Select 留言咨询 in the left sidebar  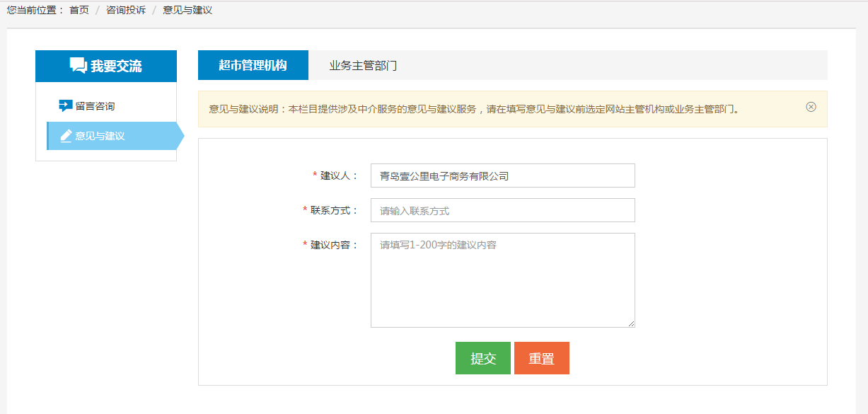click(95, 106)
